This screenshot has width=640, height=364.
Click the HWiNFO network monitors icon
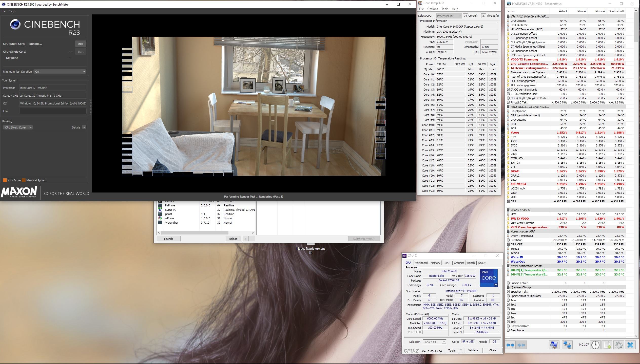(x=567, y=345)
